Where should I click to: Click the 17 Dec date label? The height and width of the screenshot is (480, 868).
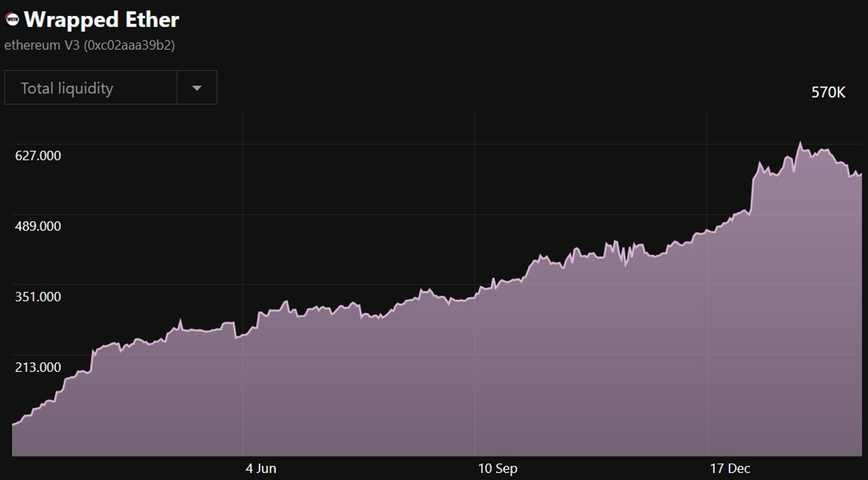[730, 468]
